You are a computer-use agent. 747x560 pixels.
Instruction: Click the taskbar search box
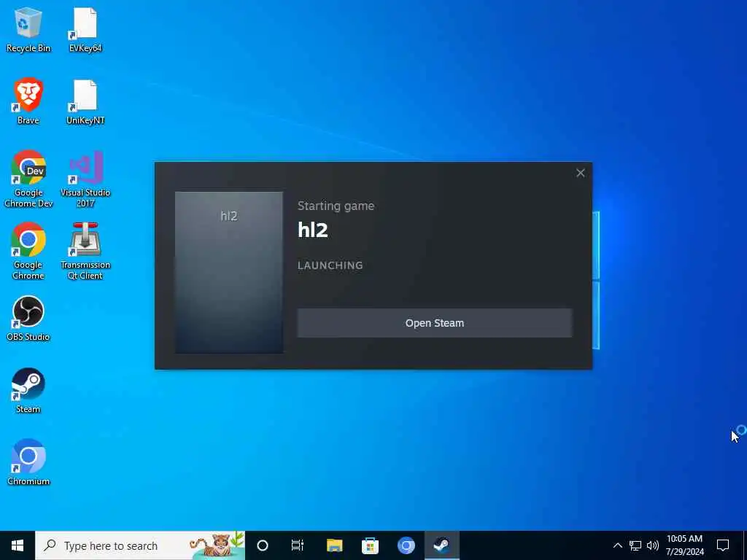(x=140, y=545)
